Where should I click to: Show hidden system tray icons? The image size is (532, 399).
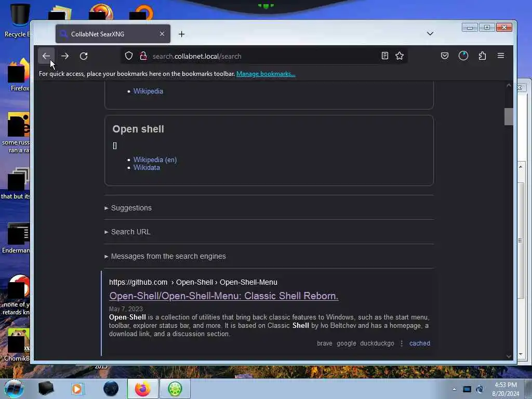coord(454,389)
